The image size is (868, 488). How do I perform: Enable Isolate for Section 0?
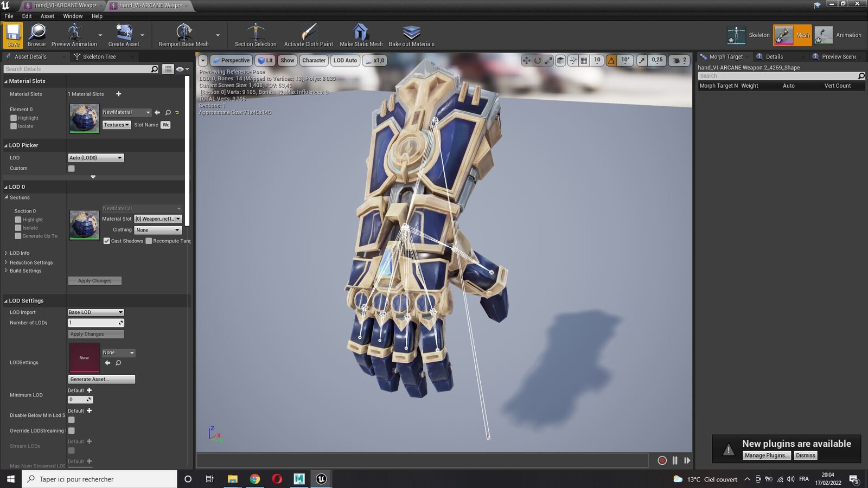[18, 228]
